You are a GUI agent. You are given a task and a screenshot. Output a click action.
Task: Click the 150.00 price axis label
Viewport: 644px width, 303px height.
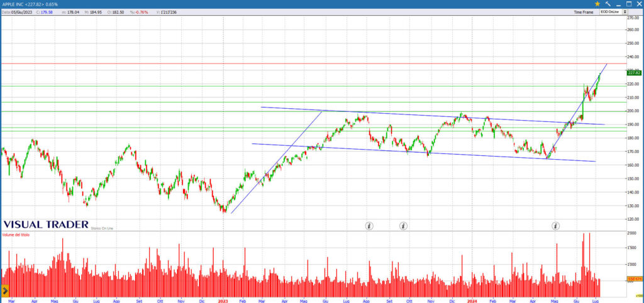(x=633, y=179)
